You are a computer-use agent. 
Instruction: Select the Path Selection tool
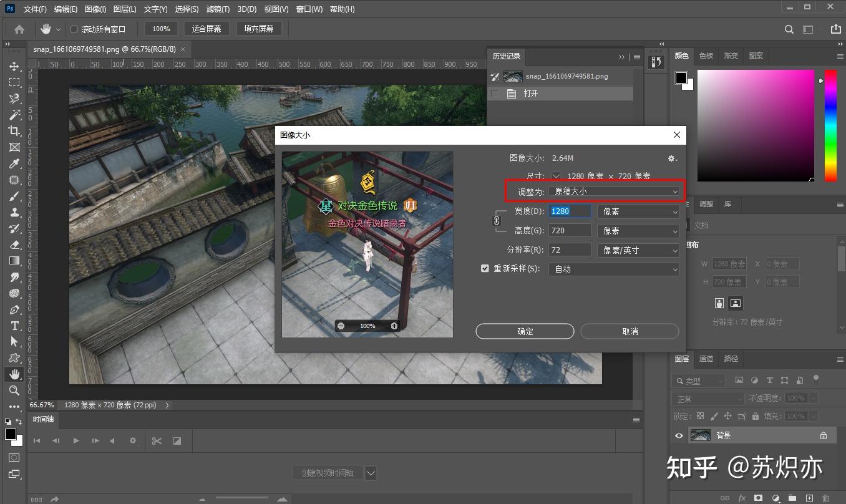pos(14,342)
